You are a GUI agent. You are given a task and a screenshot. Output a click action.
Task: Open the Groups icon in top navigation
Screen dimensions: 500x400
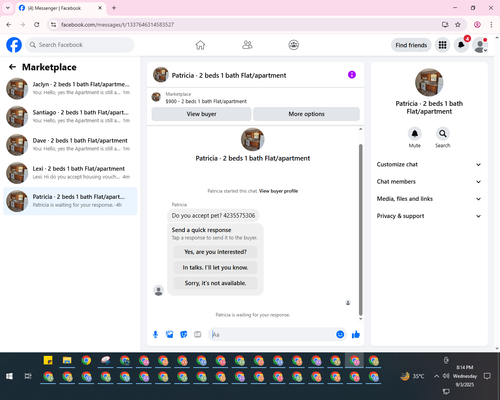point(294,45)
